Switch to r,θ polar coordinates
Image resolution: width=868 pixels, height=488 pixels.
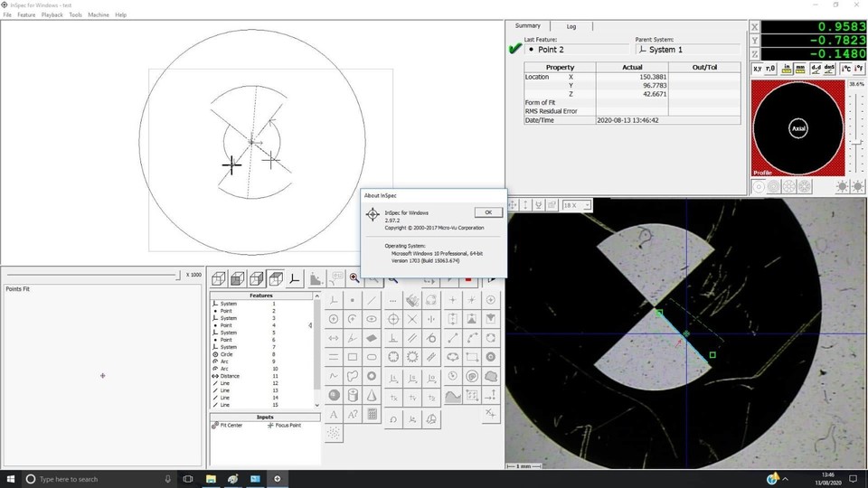click(770, 69)
